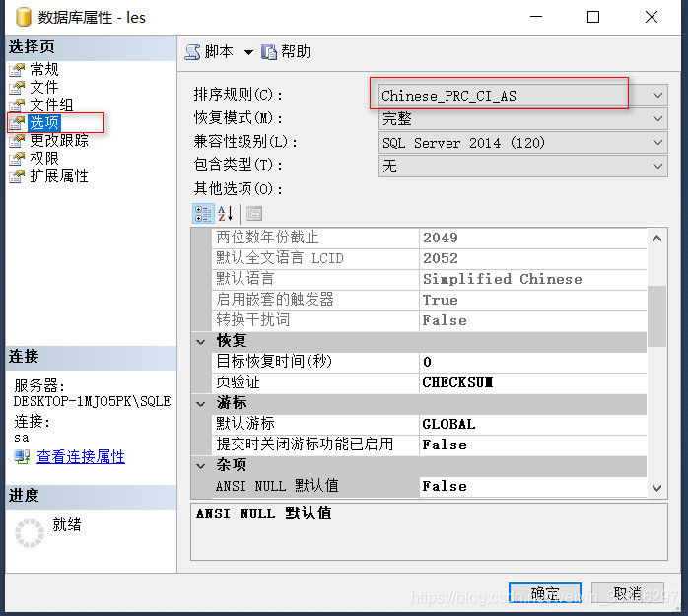
Task: Minimize the 数据库属性 window
Action: (x=536, y=17)
